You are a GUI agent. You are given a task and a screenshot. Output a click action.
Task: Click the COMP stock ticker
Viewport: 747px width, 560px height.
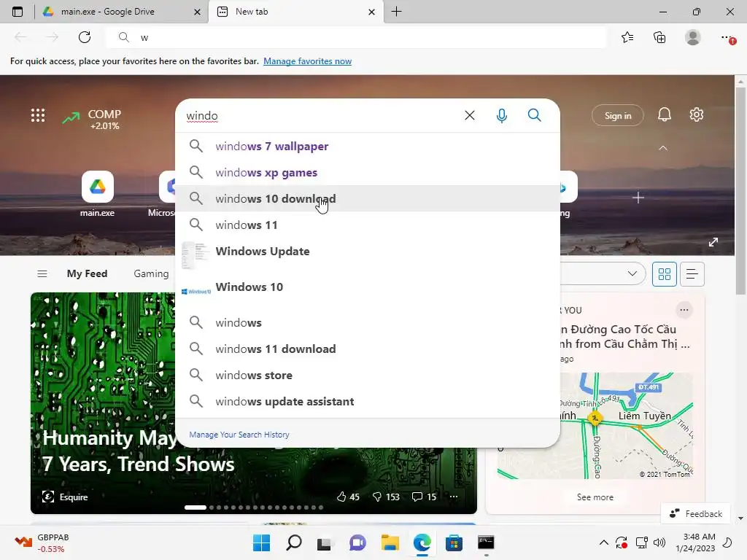(92, 119)
